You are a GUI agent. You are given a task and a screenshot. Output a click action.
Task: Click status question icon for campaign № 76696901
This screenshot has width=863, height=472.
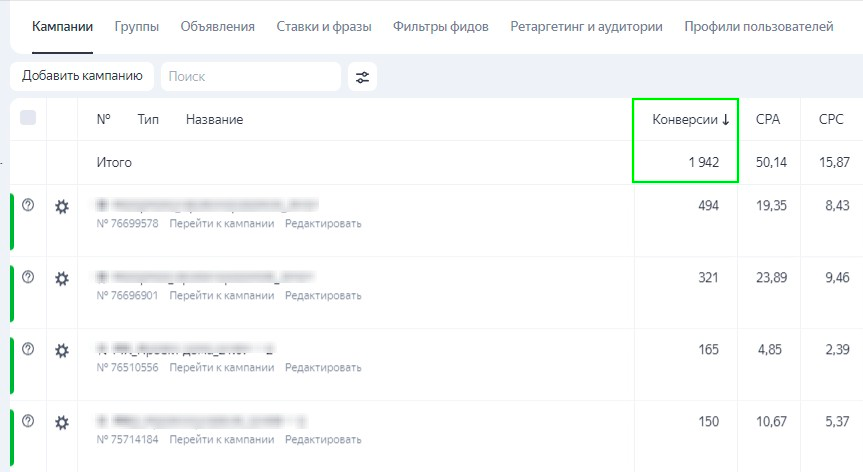coord(28,277)
